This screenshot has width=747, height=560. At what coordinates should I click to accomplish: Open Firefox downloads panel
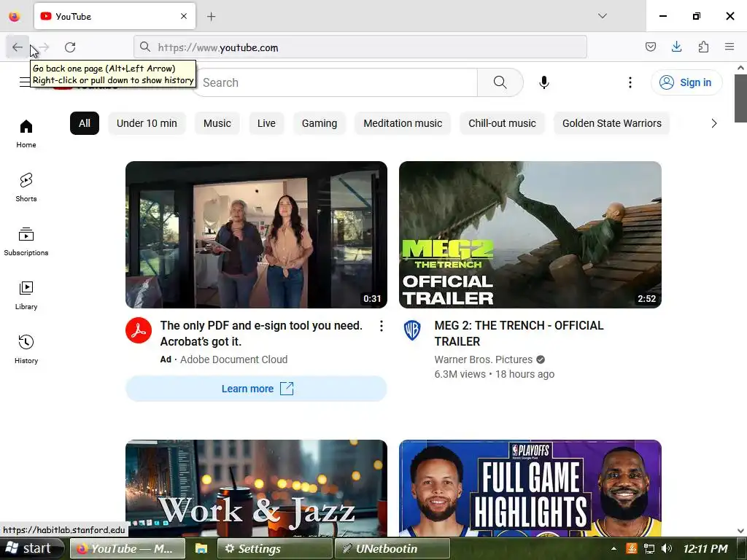(x=676, y=47)
